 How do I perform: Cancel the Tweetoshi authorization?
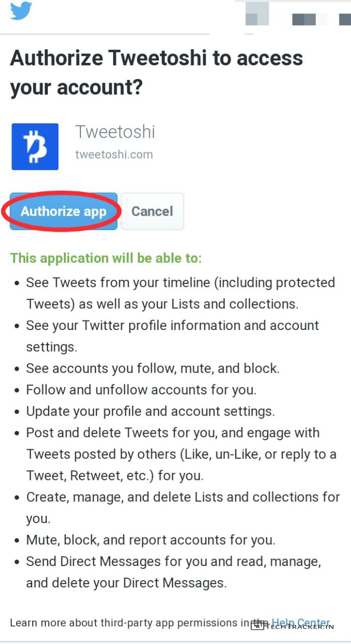click(152, 211)
